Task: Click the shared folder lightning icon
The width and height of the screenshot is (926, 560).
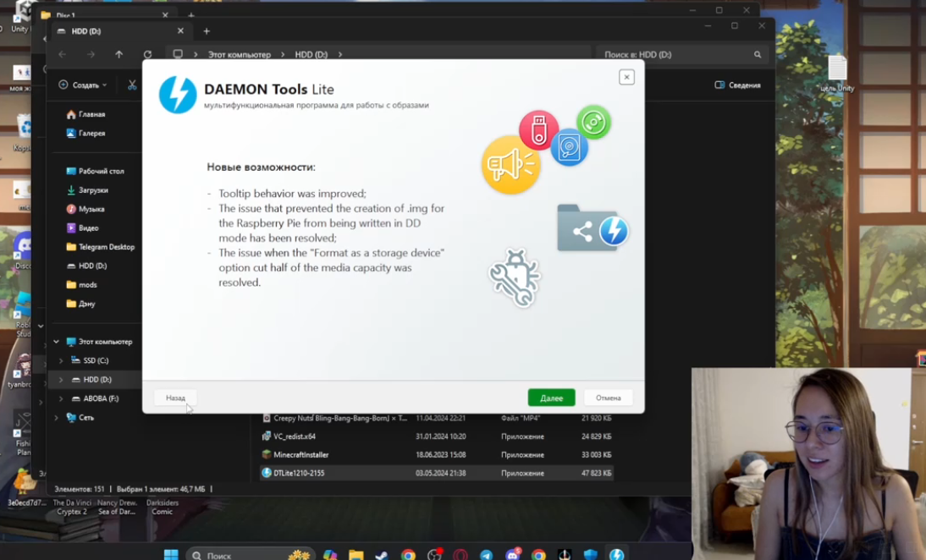Action: coord(593,228)
